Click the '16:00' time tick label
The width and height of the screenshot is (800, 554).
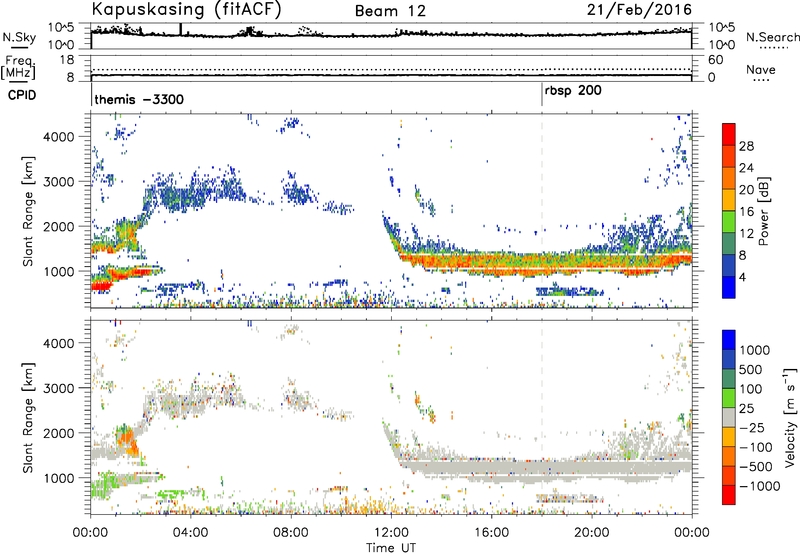pyautogui.click(x=491, y=533)
